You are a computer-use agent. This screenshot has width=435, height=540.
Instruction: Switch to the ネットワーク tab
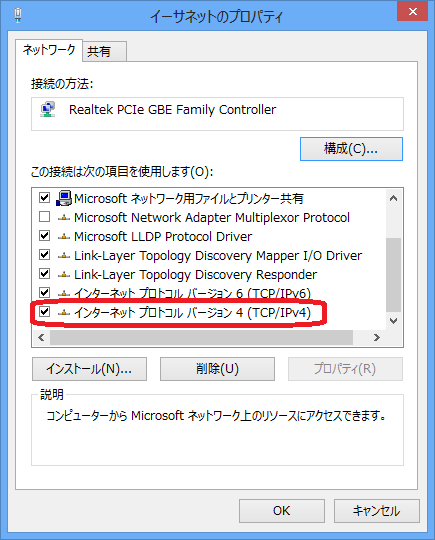click(x=49, y=50)
